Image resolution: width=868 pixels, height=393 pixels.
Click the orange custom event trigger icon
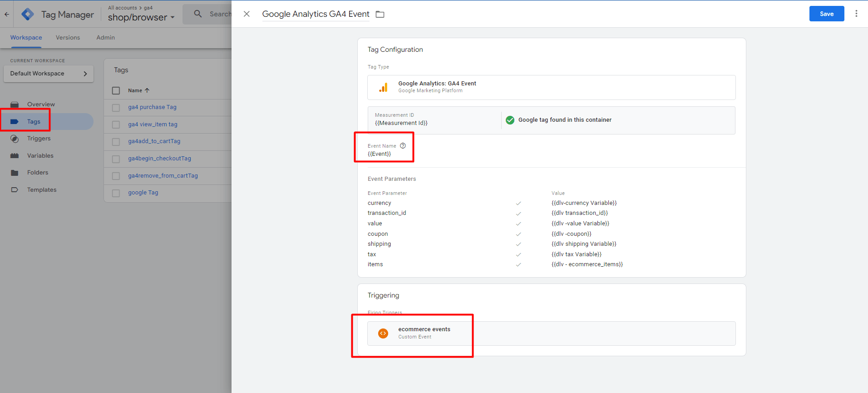[383, 333]
